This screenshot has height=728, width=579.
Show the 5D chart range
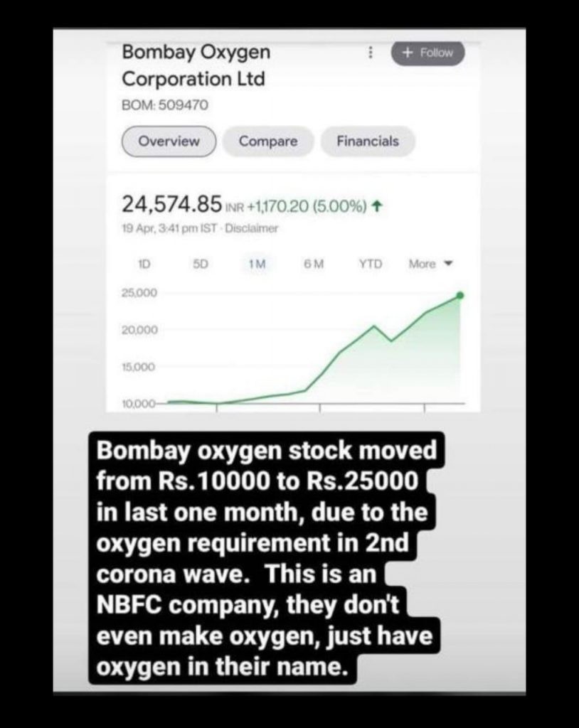pos(201,264)
